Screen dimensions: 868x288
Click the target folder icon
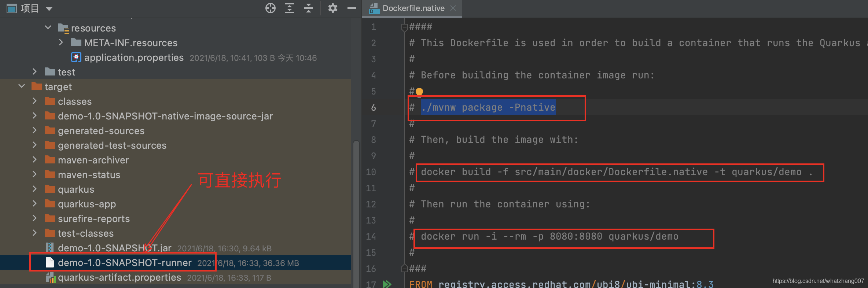click(37, 86)
